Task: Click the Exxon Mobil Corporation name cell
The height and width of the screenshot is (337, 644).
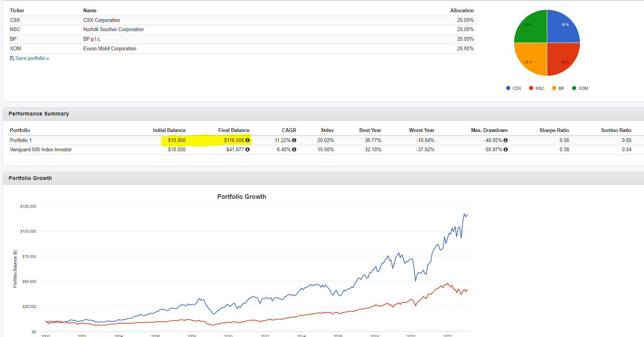Action: coord(110,49)
